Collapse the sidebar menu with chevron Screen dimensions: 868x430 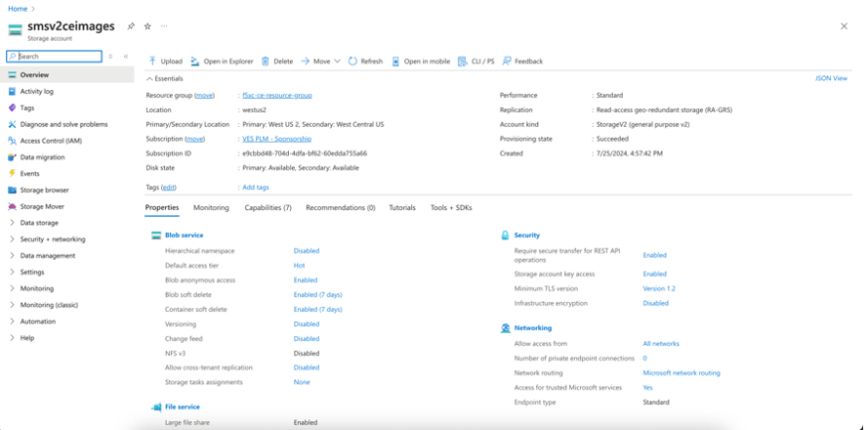[x=125, y=57]
